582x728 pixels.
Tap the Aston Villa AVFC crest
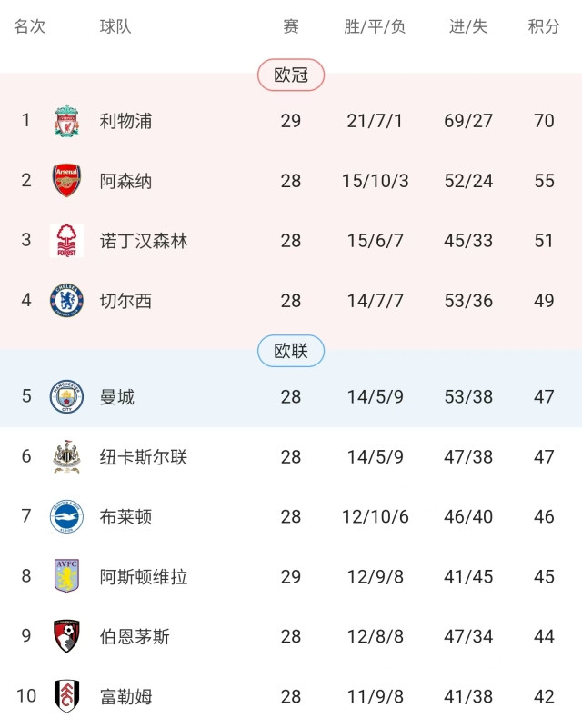(x=67, y=576)
